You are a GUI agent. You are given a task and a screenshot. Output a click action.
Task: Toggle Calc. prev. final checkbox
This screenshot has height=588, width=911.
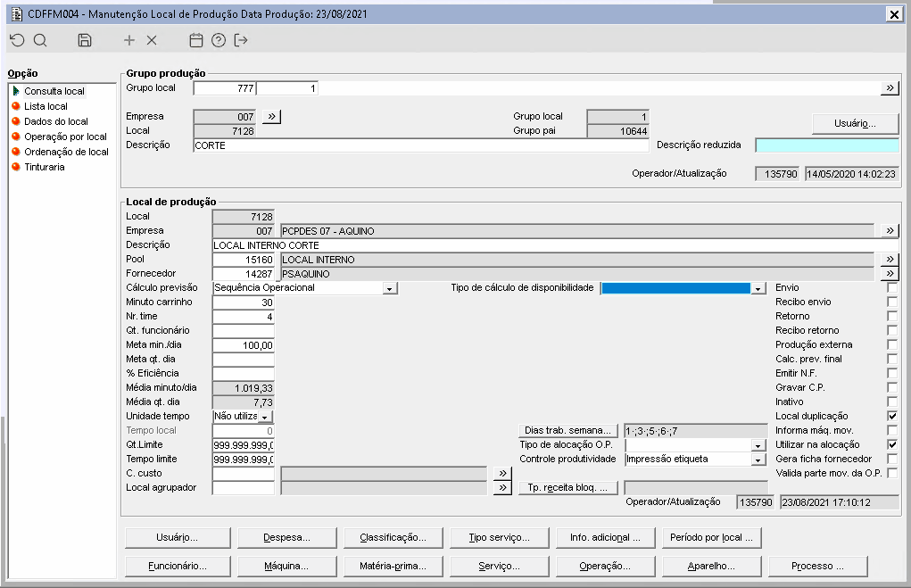click(892, 359)
